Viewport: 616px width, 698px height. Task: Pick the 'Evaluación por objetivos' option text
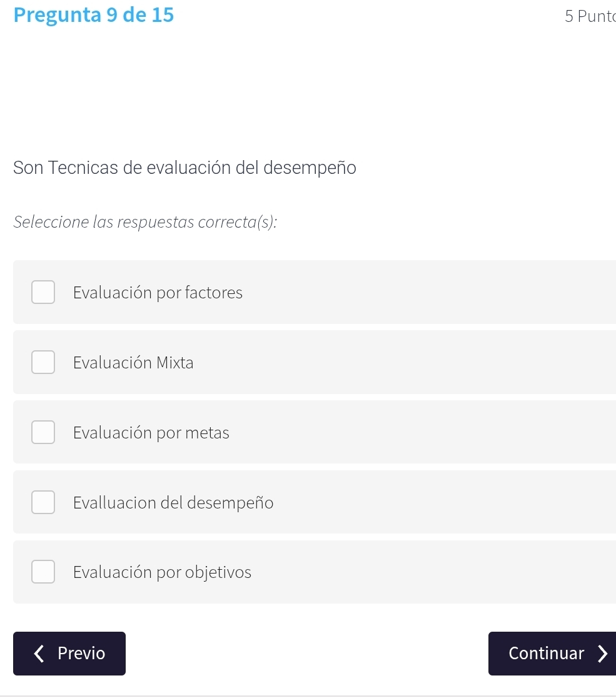[162, 572]
